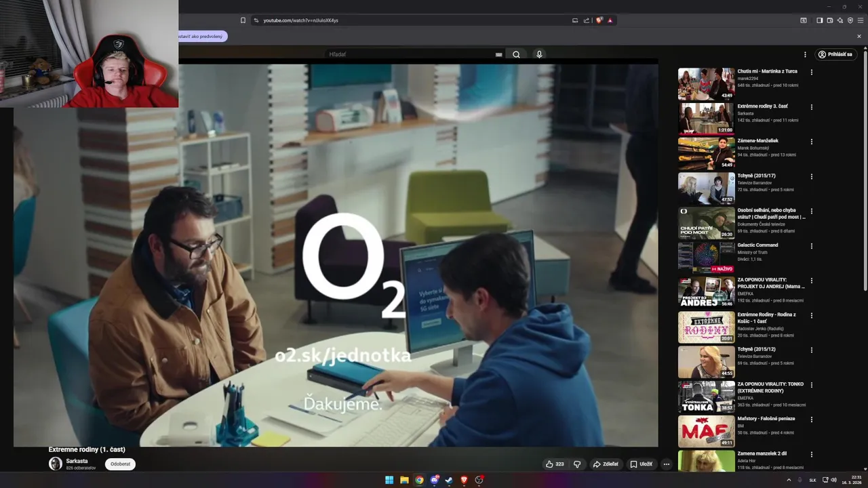Click the set as default browser button
Screen dimensions: 868x488
(x=201, y=37)
